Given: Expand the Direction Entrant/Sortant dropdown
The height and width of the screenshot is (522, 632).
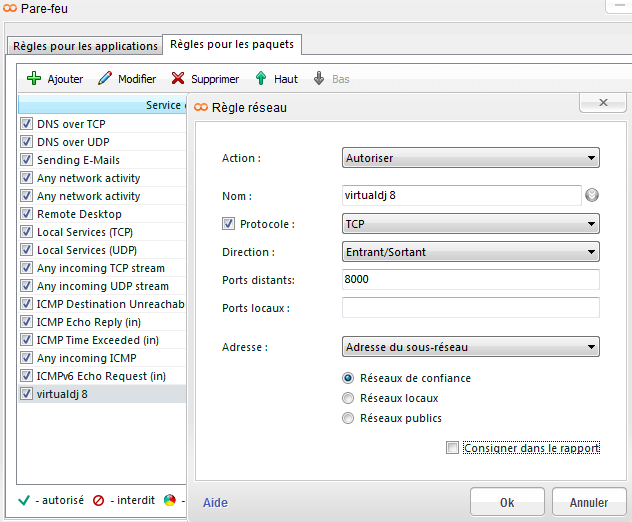Looking at the screenshot, I should pyautogui.click(x=470, y=252).
